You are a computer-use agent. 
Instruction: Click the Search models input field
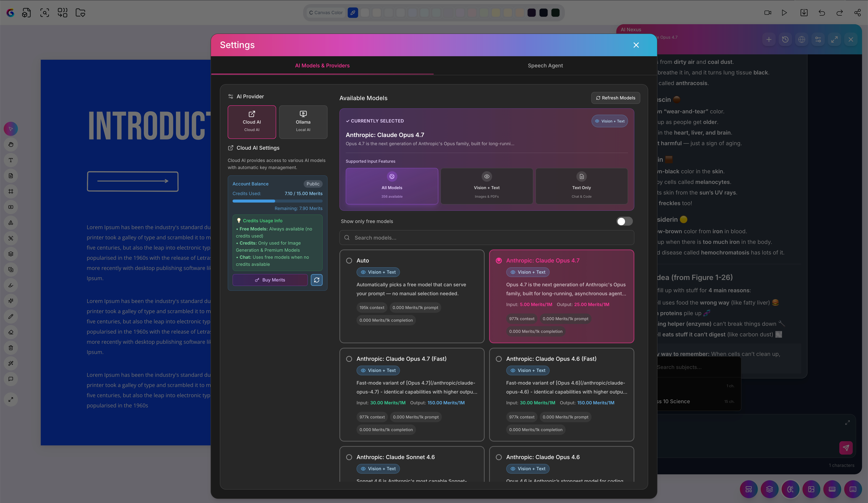[x=486, y=238]
